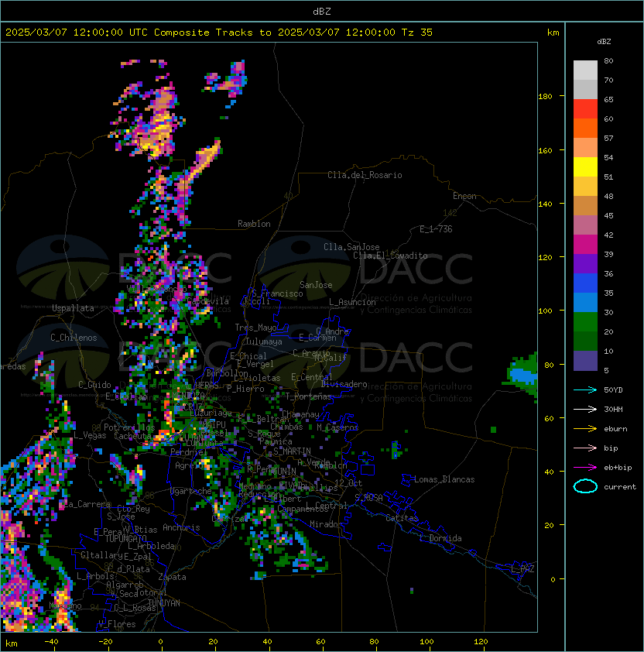644x652 pixels.
Task: Click the E_1-736 label
Action: coord(436,229)
